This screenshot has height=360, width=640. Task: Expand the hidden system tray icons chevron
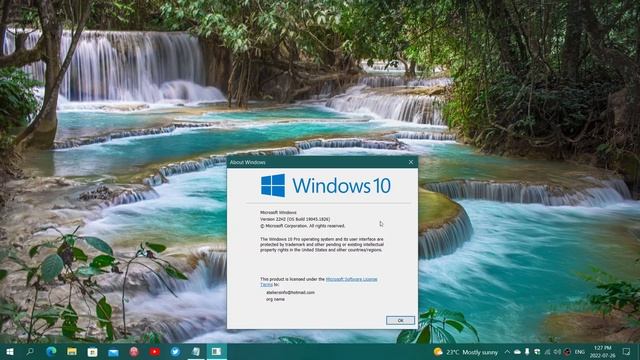tap(507, 351)
